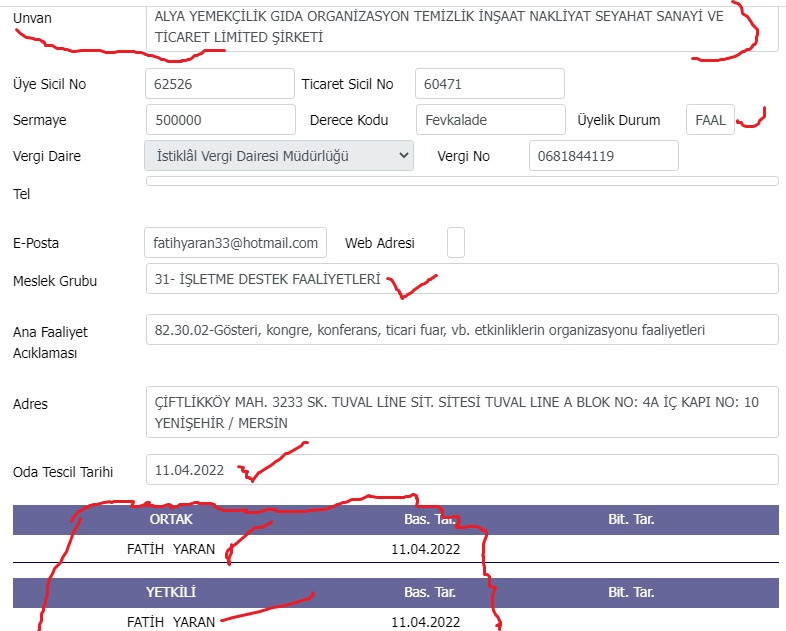Click the Derece Kodu label

(x=349, y=120)
